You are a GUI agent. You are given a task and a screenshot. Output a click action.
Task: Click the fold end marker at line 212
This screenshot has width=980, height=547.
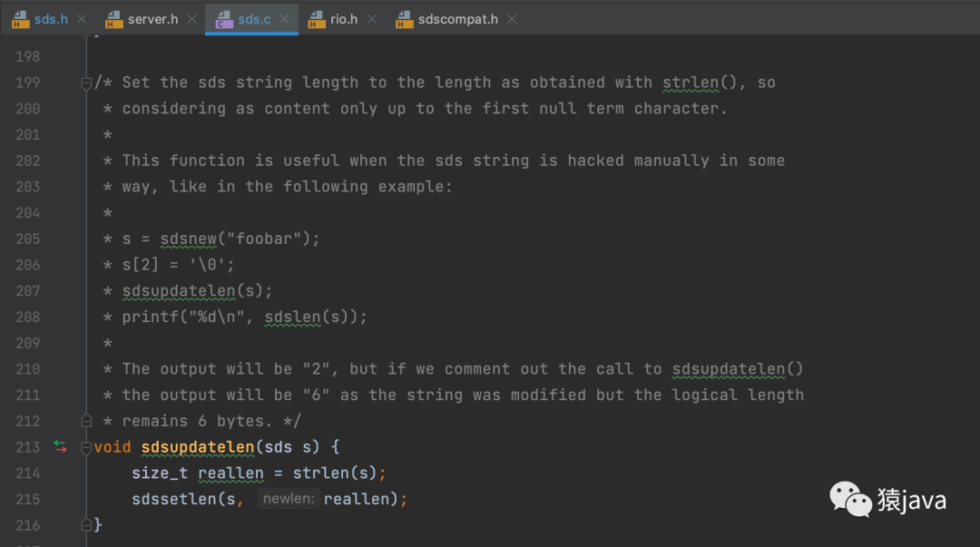pyautogui.click(x=86, y=421)
